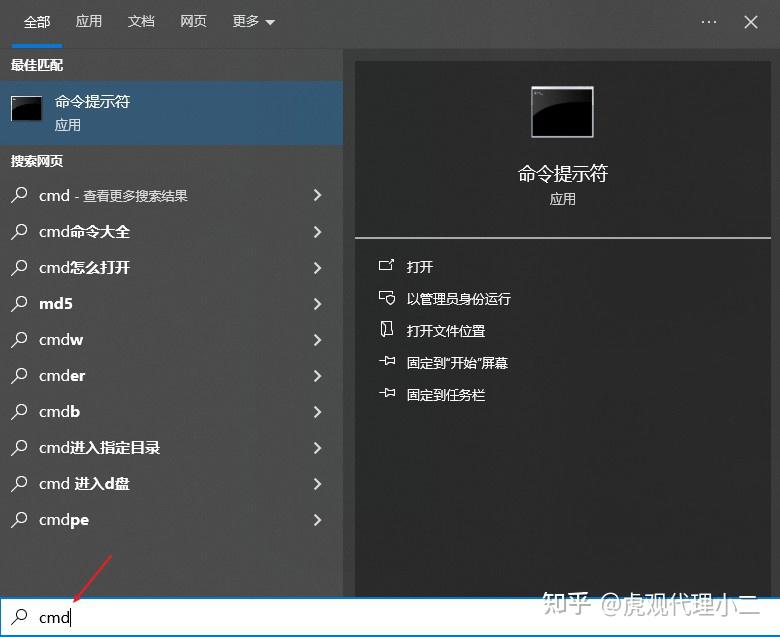Viewport: 780px width, 637px height.
Task: Click search icon beside md5
Action: click(x=19, y=303)
